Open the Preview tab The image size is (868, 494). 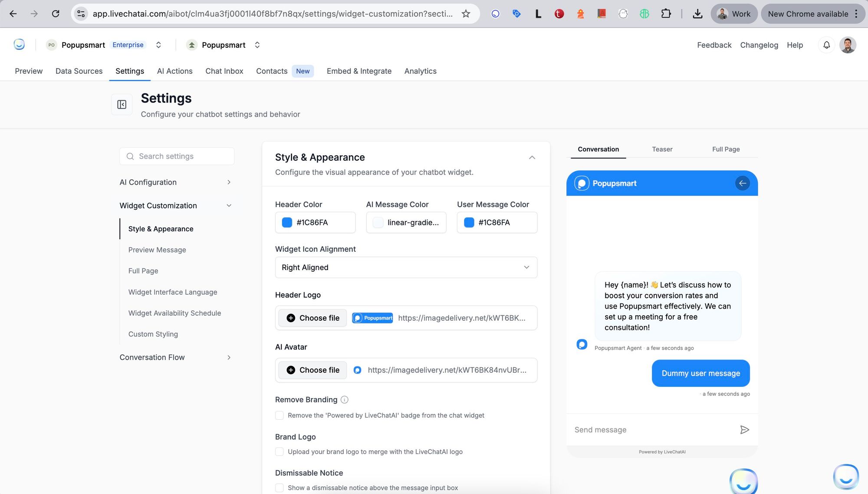pos(29,71)
